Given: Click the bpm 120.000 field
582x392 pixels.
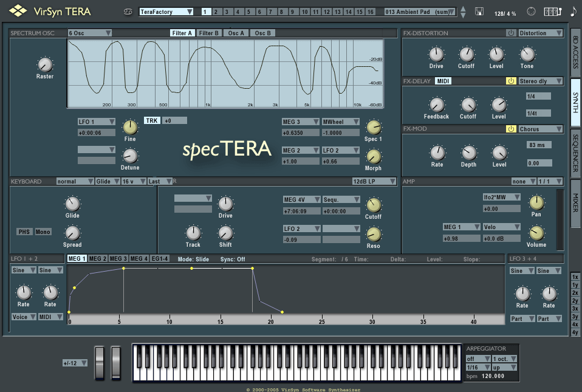Looking at the screenshot, I should (493, 376).
